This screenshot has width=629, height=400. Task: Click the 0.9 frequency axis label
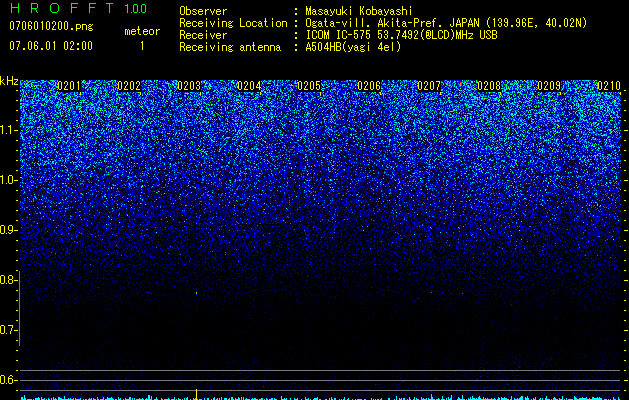pos(8,230)
